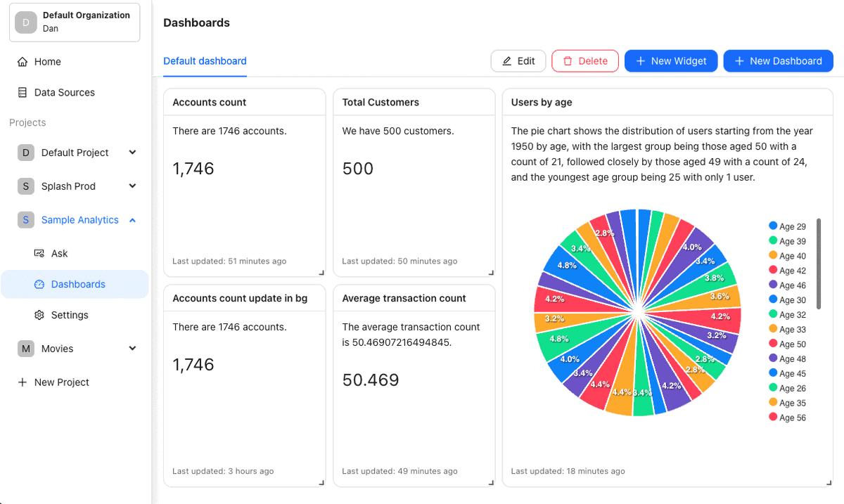The width and height of the screenshot is (844, 504).
Task: Open Settings gear icon under Sample Analytics
Action: 39,316
